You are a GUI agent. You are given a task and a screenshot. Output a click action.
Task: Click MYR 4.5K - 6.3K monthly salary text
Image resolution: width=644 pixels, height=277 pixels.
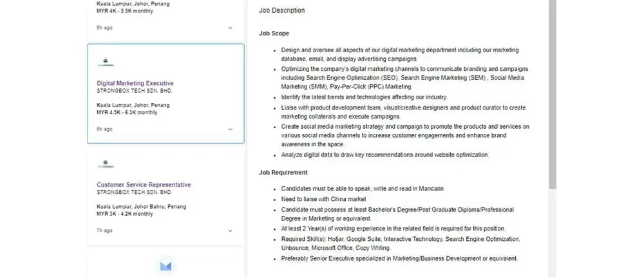[127, 112]
